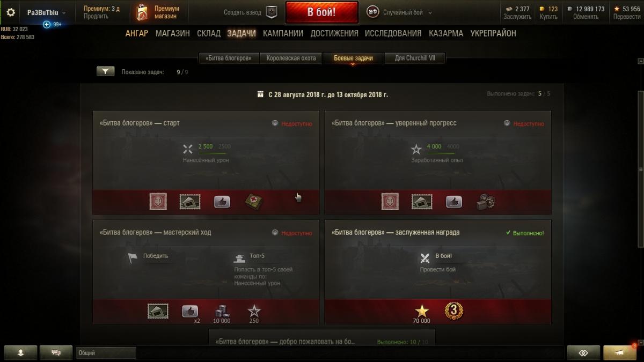This screenshot has height=362, width=644.
Task: Click the task list vertical scrollbar
Action: (x=640, y=169)
